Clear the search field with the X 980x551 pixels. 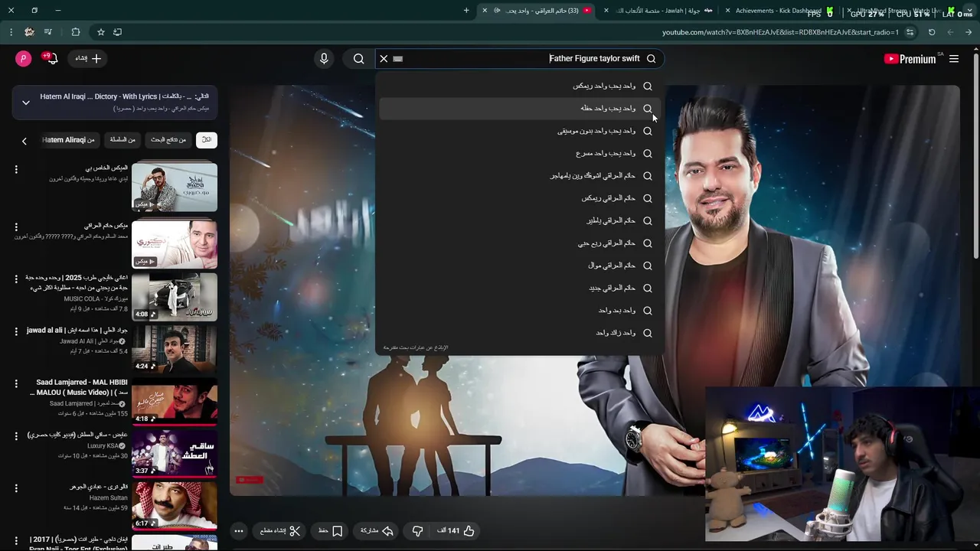[x=384, y=58]
